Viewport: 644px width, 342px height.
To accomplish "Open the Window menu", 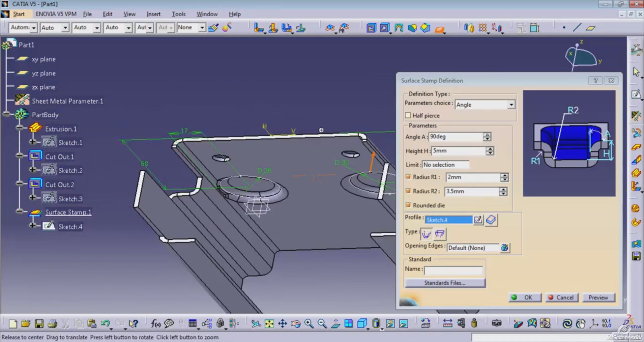I will [x=207, y=14].
